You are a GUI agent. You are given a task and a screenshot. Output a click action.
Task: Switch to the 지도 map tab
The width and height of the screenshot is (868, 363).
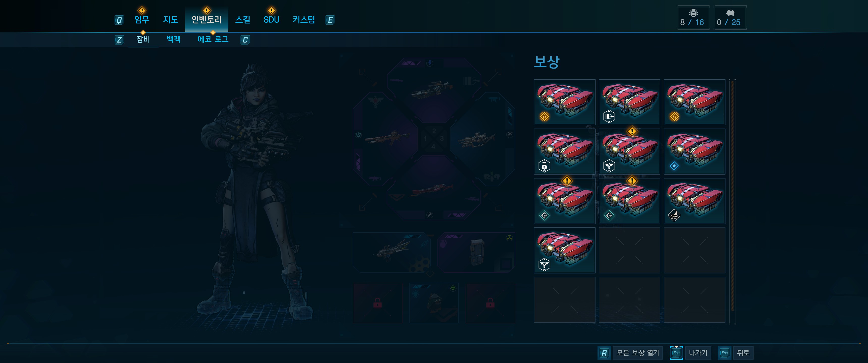(171, 19)
